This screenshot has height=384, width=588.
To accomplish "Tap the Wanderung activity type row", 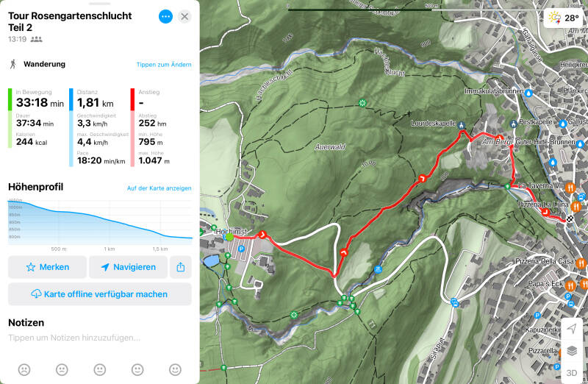I will (100, 64).
